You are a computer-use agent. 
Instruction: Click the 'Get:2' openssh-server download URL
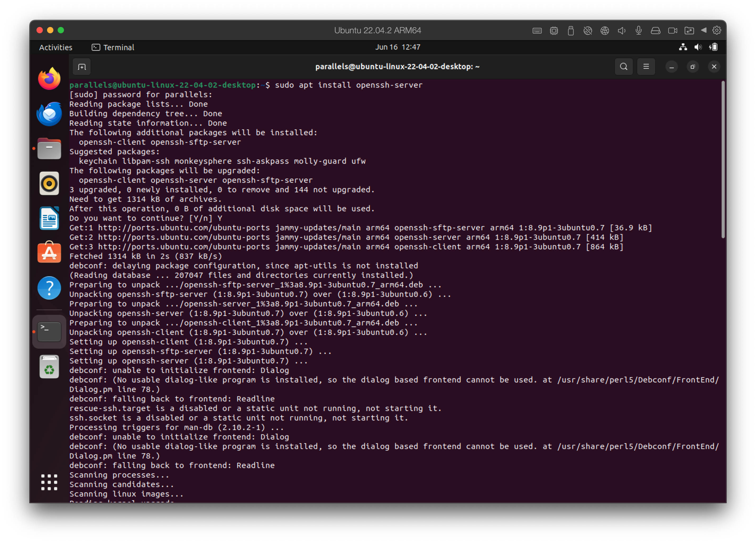(184, 237)
